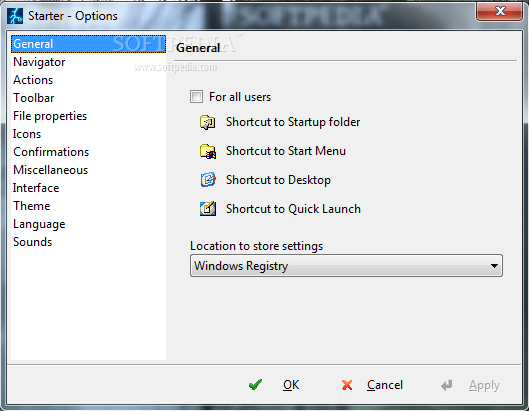Click the Cancel button text
The height and width of the screenshot is (411, 529).
click(x=385, y=385)
